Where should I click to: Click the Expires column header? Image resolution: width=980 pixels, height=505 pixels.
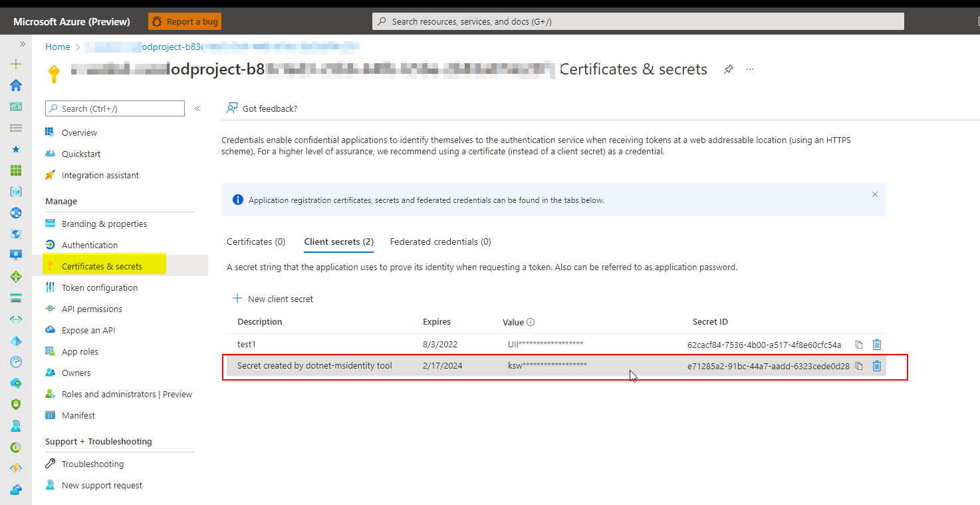pyautogui.click(x=437, y=321)
